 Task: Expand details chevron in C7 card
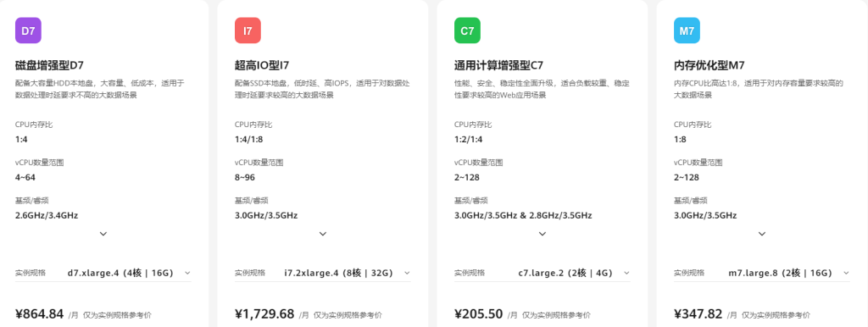[542, 234]
